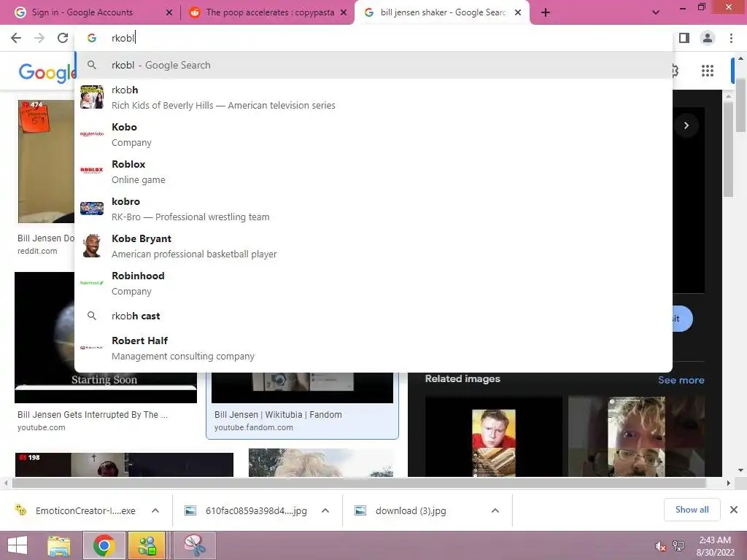The height and width of the screenshot is (560, 747).
Task: Go back using the browser back arrow
Action: pos(16,38)
